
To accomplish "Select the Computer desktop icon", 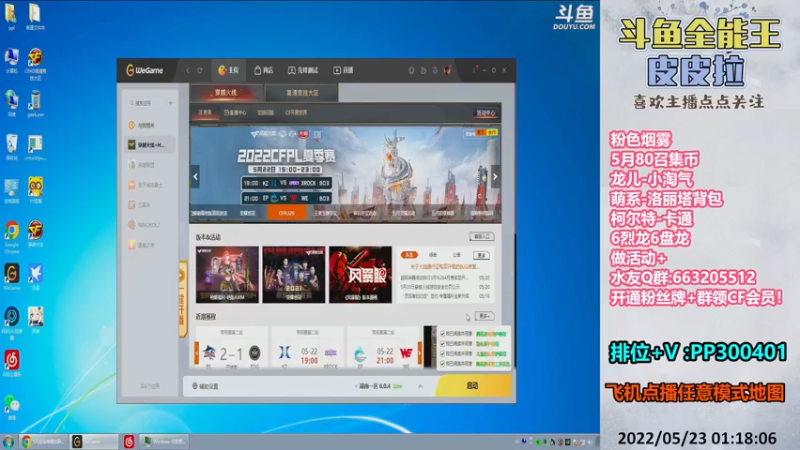I will [12, 61].
